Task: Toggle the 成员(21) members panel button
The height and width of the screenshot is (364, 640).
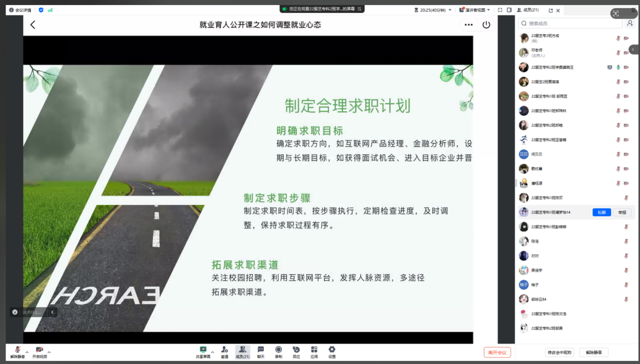Action: (243, 349)
